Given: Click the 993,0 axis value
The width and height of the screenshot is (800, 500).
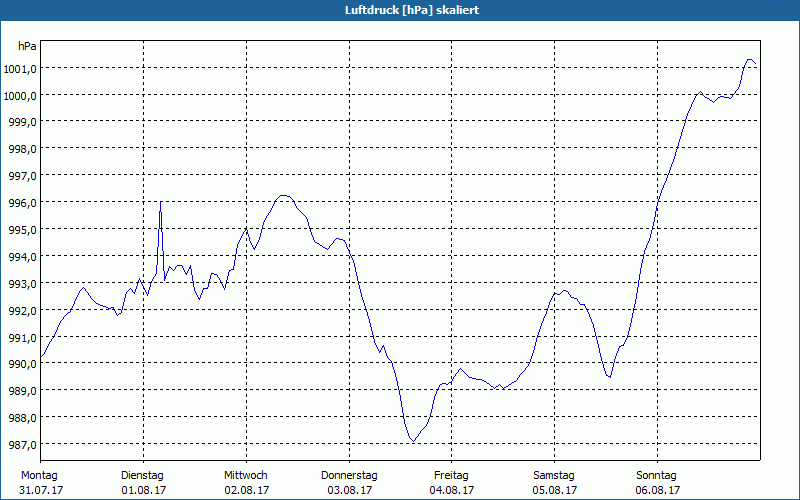Looking at the screenshot, I should coord(22,283).
